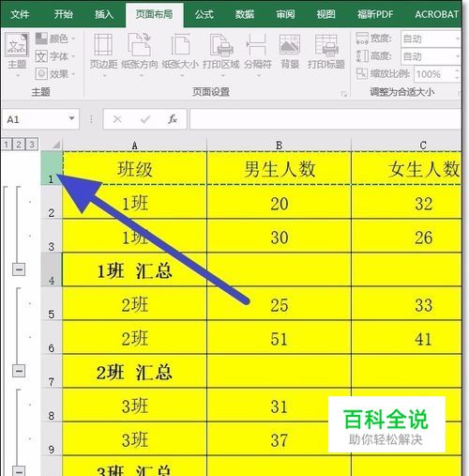Open the 效果 theme effects menu
Image resolution: width=469 pixels, height=476 pixels.
pyautogui.click(x=55, y=74)
